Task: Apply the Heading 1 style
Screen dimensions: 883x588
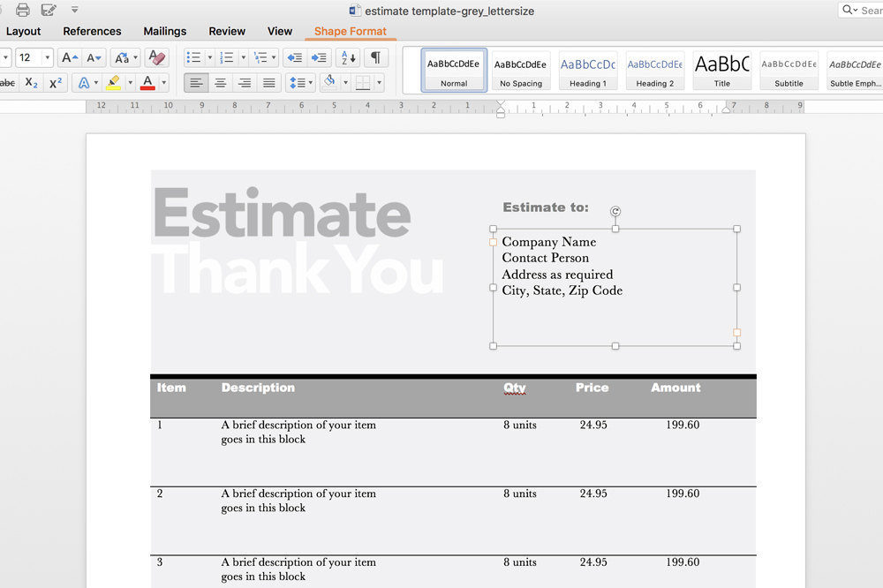Action: (x=588, y=70)
